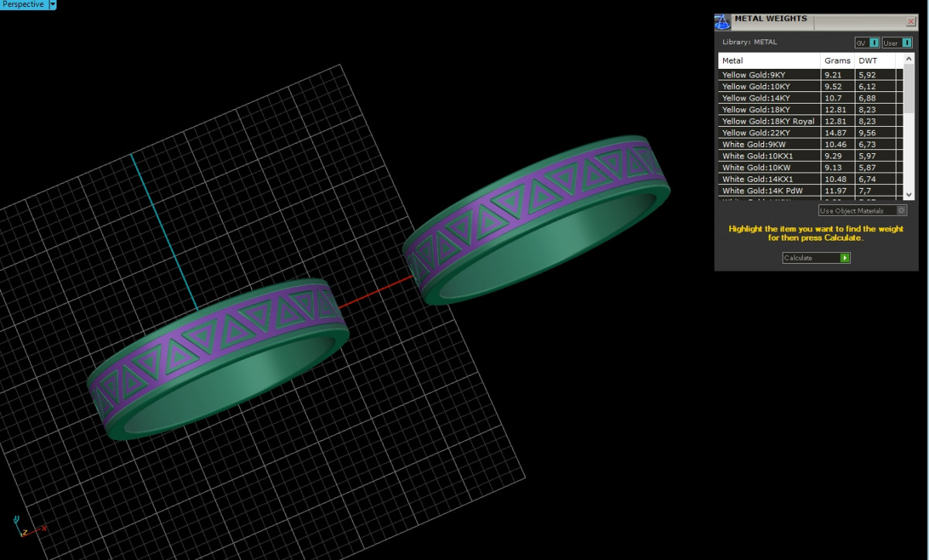Click the metal list scroll up arrow
The image size is (929, 560).
pos(910,57)
